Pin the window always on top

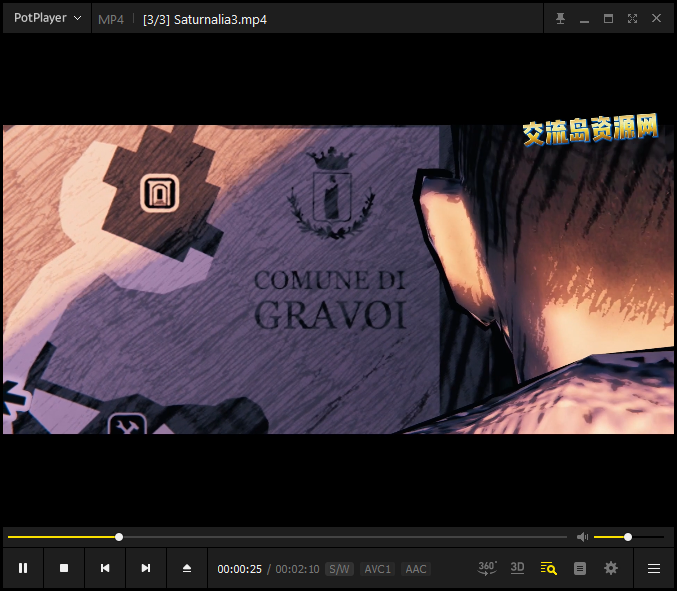[560, 18]
